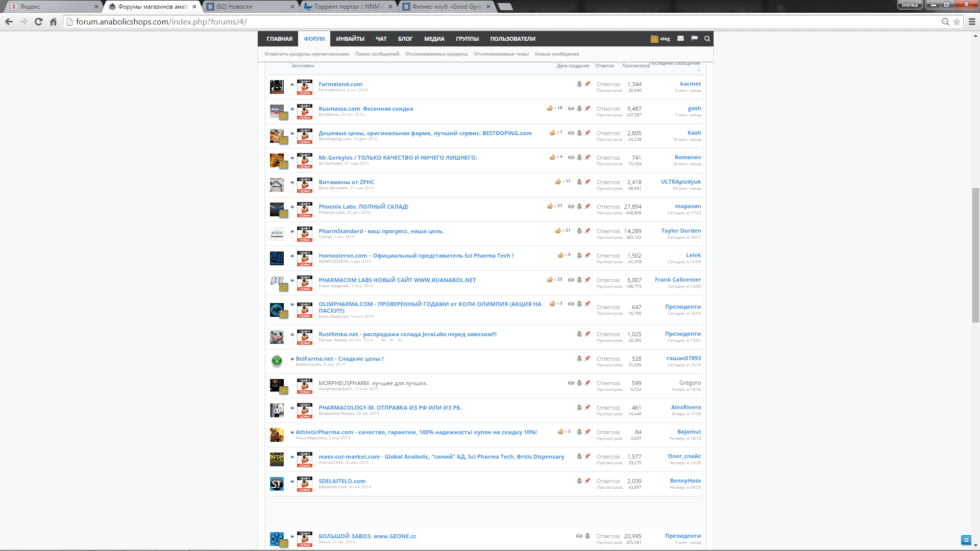Open the BelFarma.net green avatar thumbnail

point(277,361)
